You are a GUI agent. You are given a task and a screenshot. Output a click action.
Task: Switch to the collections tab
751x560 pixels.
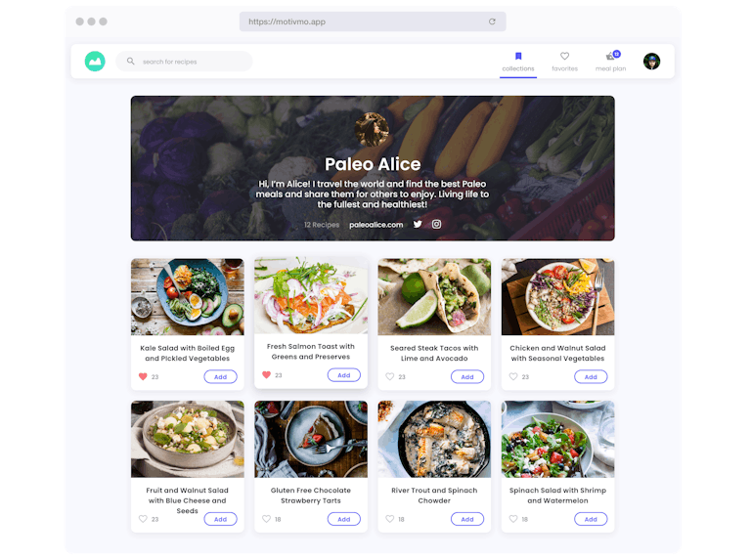(518, 62)
